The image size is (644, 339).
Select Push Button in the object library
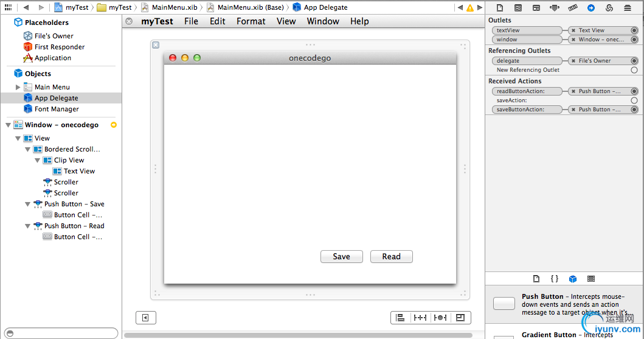pyautogui.click(x=564, y=304)
